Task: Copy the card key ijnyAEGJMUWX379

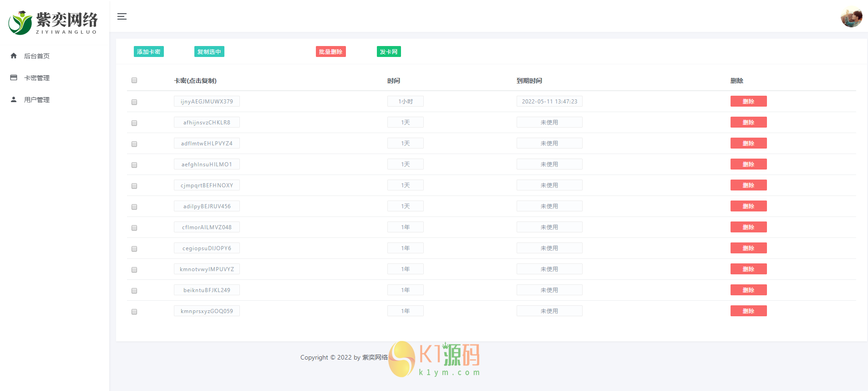Action: [207, 101]
